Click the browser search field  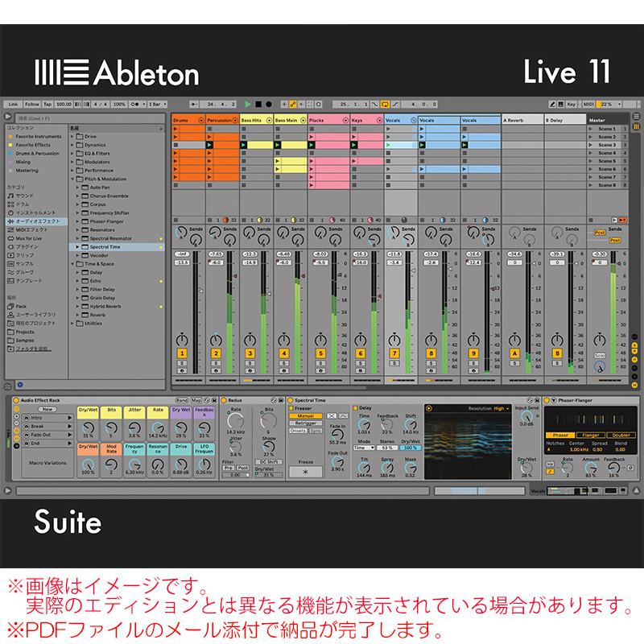90,118
